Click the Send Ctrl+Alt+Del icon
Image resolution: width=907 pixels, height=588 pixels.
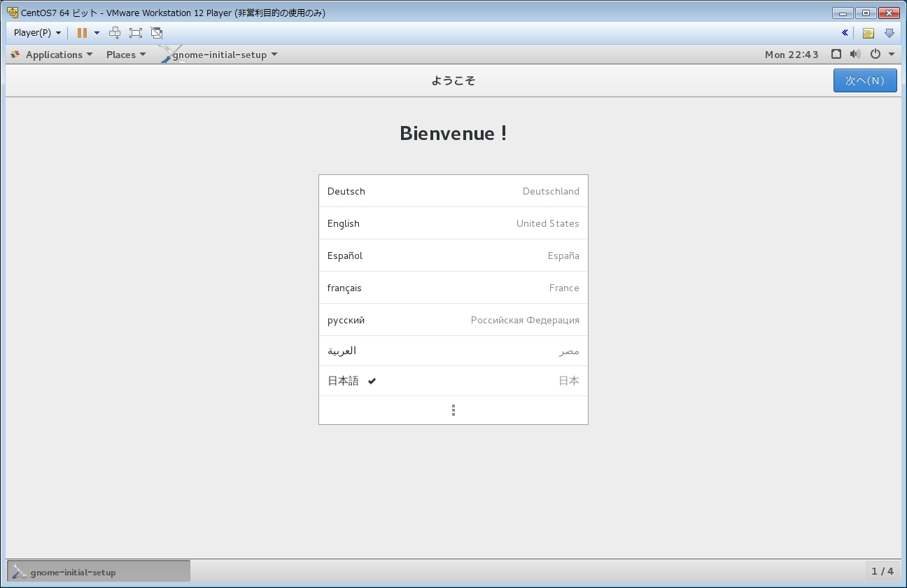click(115, 33)
